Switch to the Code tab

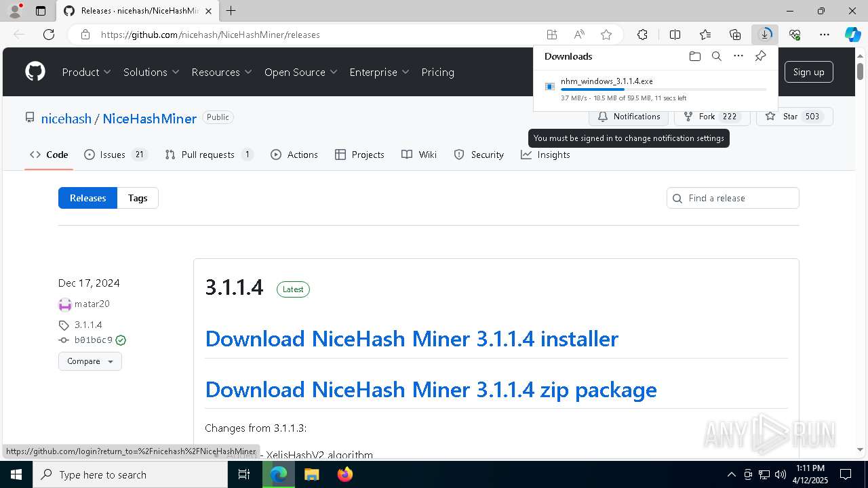pos(49,155)
